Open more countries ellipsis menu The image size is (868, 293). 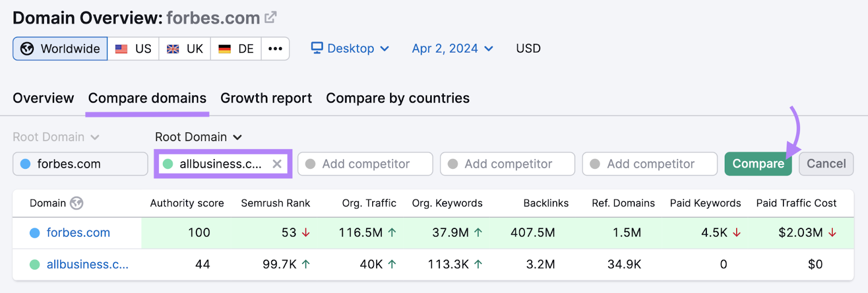(275, 49)
